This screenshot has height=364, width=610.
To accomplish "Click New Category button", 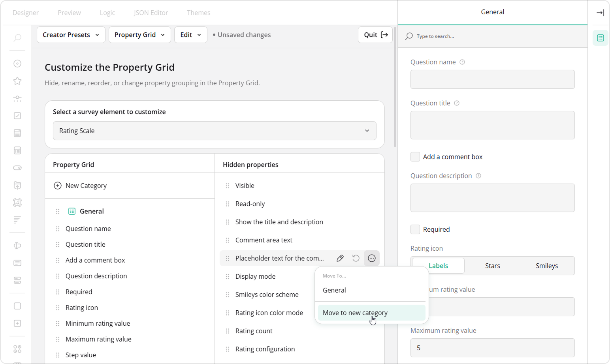I will tap(80, 186).
